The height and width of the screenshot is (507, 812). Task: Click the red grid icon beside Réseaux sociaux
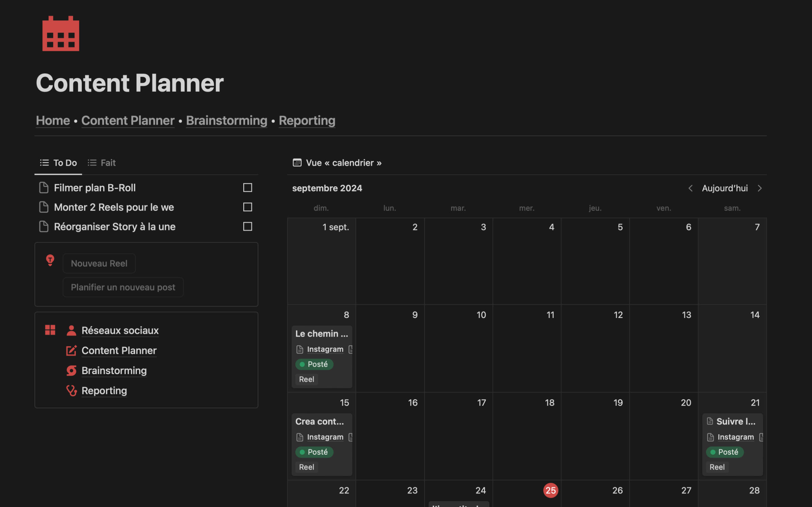pyautogui.click(x=50, y=330)
